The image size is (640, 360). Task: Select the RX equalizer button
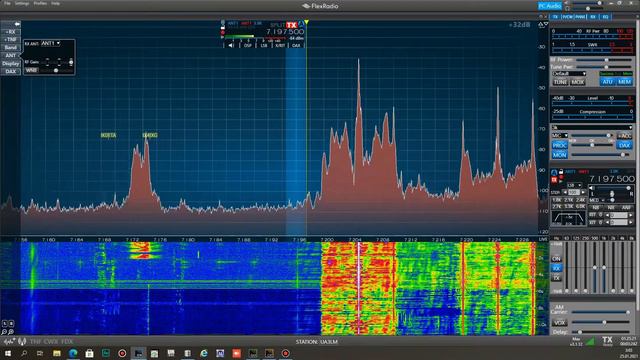tap(556, 268)
